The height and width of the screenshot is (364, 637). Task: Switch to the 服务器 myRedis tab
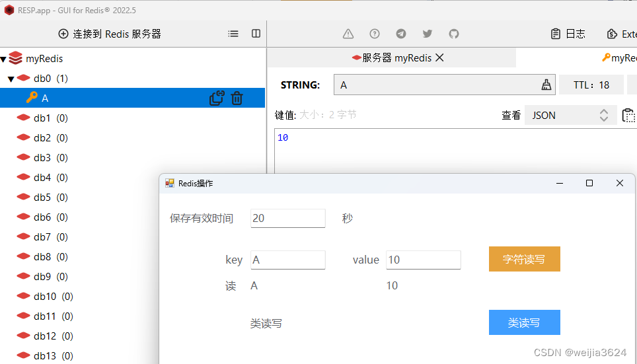[x=392, y=57]
